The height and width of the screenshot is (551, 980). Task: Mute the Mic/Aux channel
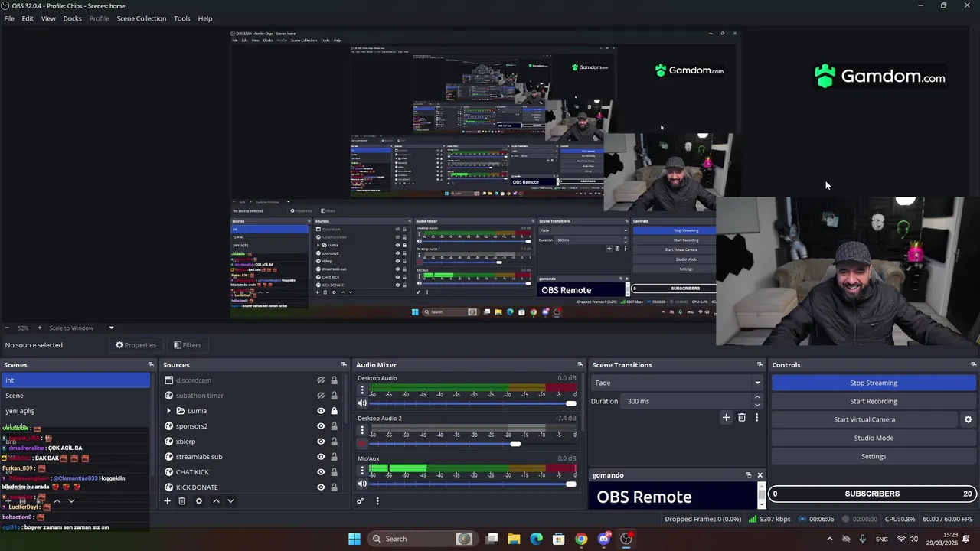(362, 484)
